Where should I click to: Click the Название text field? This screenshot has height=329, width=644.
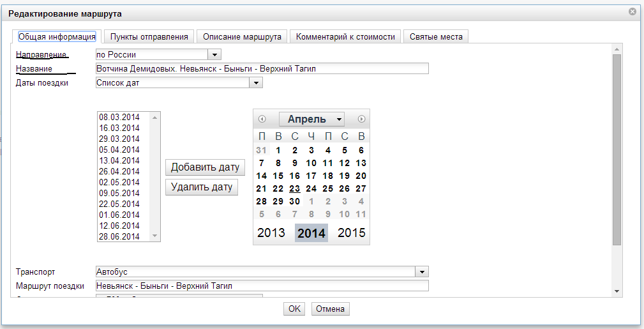[x=262, y=69]
